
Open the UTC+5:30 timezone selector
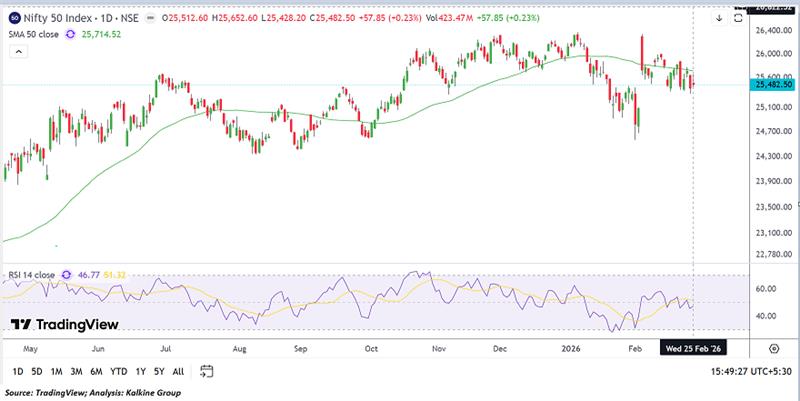click(766, 372)
